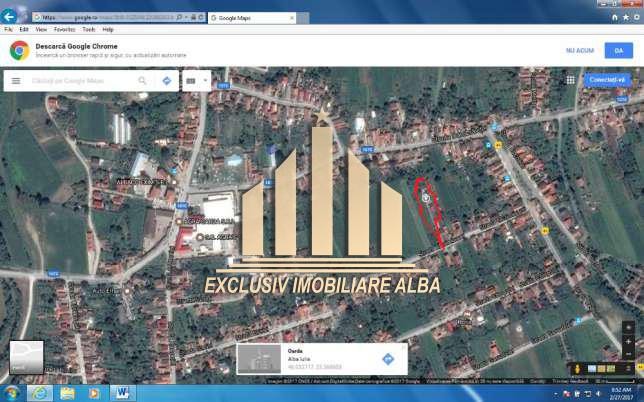Click the browser back arrow button

tap(9, 17)
